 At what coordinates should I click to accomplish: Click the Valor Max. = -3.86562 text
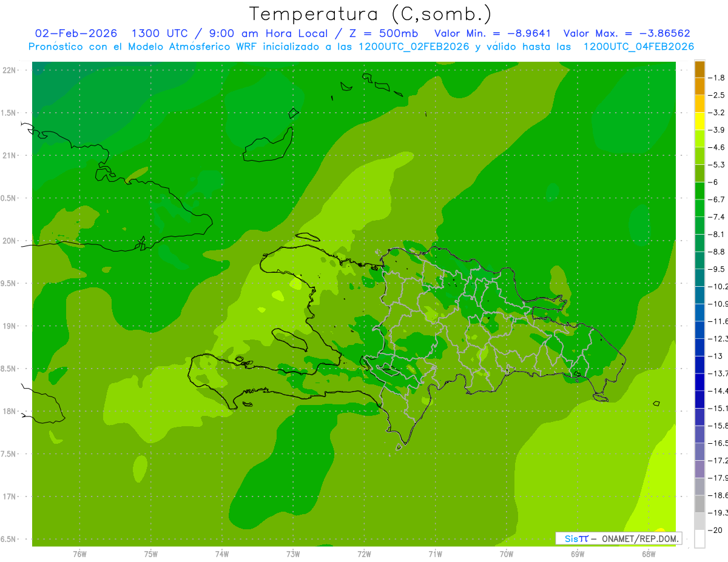(627, 33)
